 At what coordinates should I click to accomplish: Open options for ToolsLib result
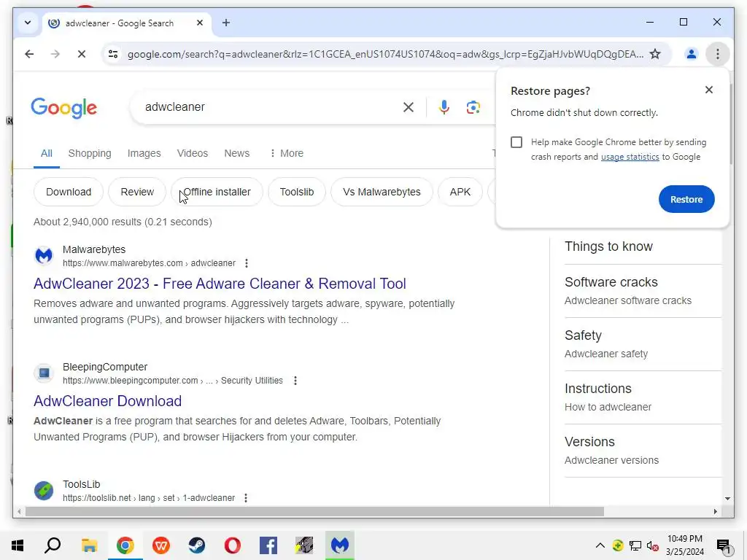pos(246,497)
